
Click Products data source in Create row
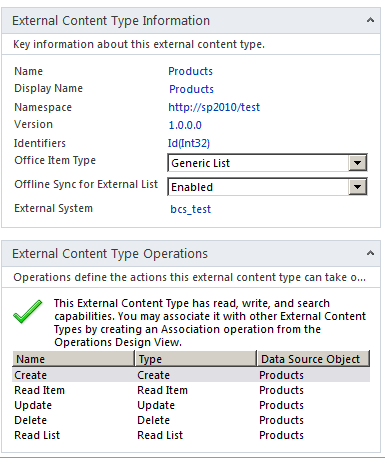[x=281, y=375]
